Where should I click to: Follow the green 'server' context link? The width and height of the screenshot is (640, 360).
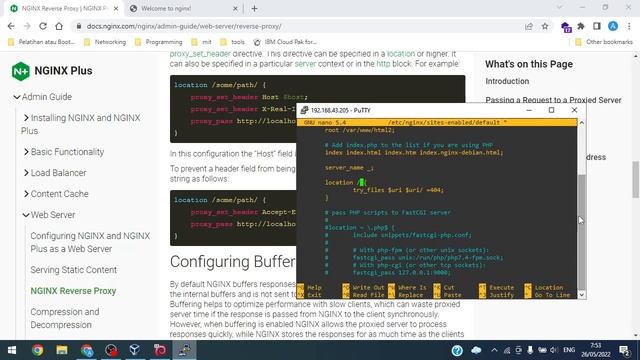pos(305,64)
